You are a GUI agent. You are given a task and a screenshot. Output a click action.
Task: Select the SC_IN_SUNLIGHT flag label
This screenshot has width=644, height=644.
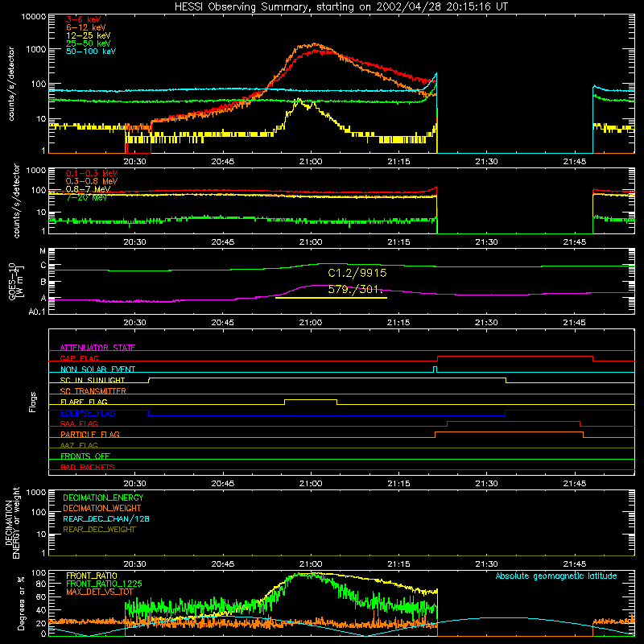tap(93, 380)
